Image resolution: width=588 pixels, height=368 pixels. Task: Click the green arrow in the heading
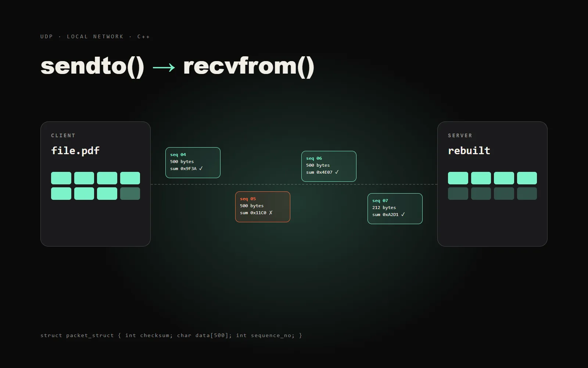[x=164, y=67]
